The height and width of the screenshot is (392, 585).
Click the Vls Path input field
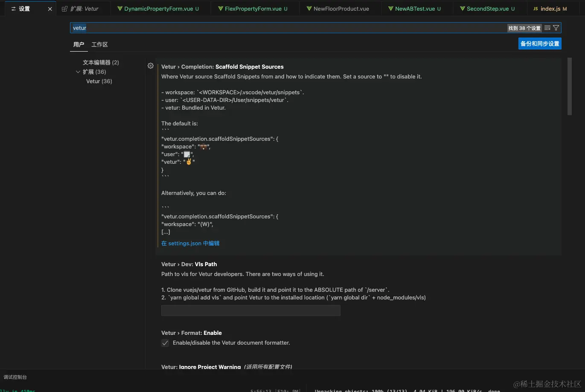click(x=251, y=311)
